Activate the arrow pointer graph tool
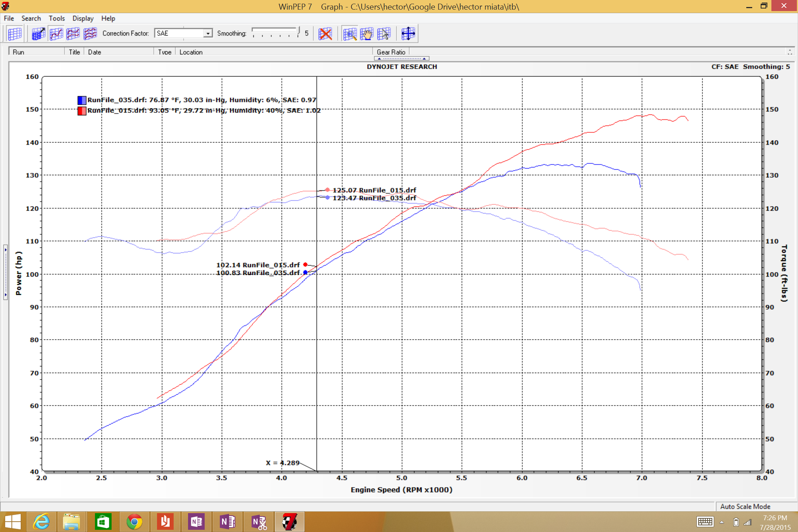This screenshot has height=532, width=798. coord(384,34)
